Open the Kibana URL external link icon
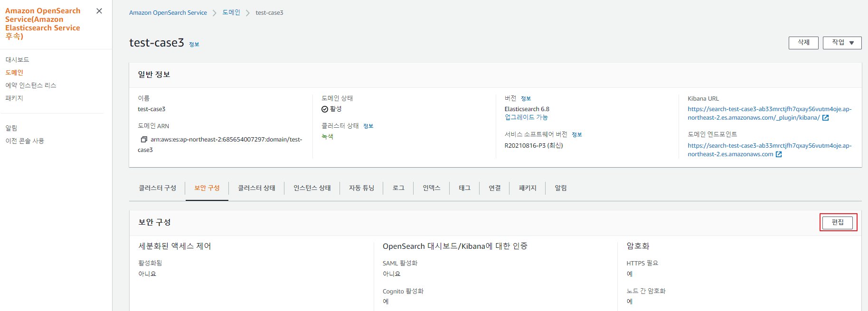Viewport: 868px width, 311px height. [825, 118]
